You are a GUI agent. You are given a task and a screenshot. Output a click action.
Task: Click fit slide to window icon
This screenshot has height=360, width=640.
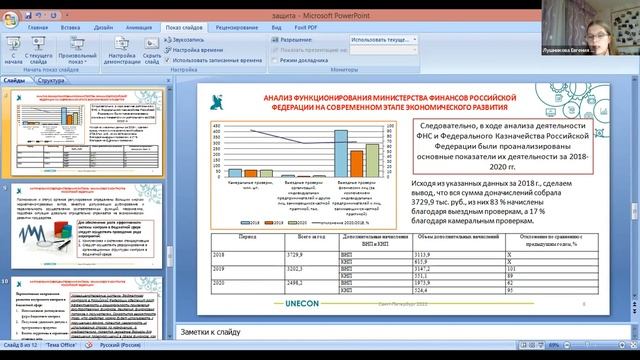click(633, 345)
